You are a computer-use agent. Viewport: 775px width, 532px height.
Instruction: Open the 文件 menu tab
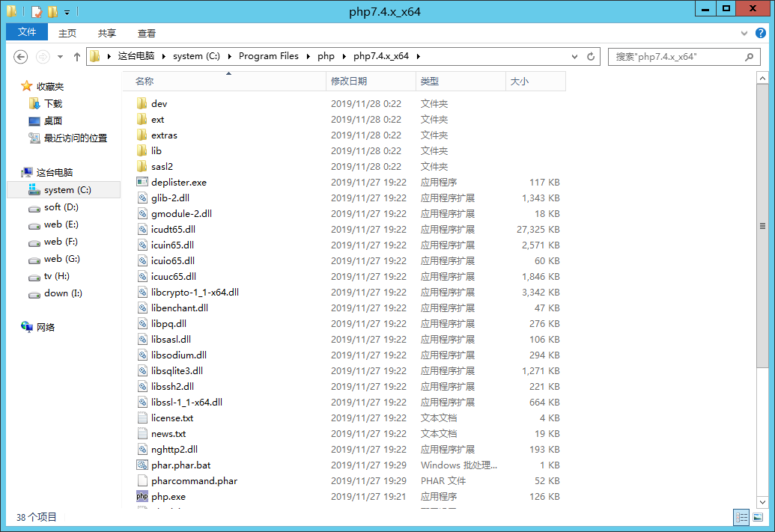click(26, 32)
